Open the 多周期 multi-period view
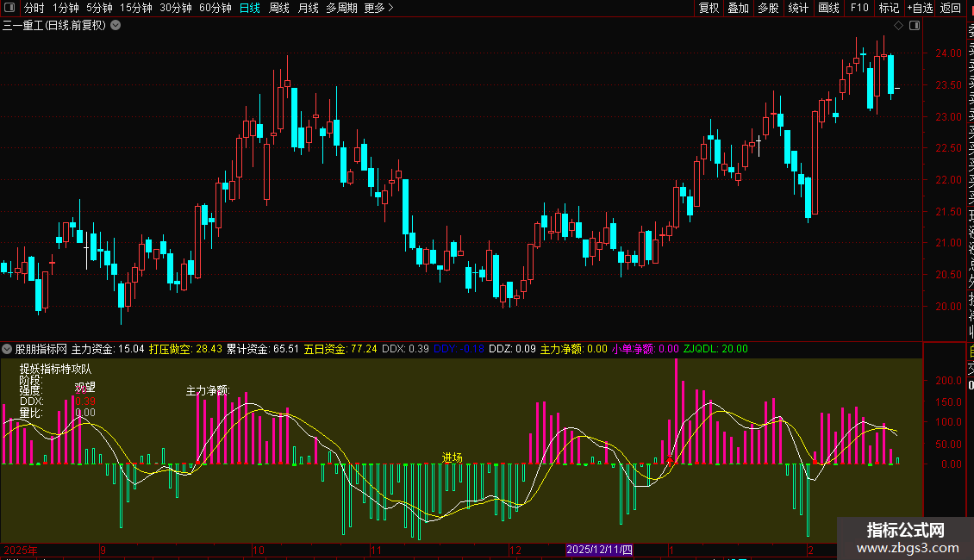 point(341,8)
